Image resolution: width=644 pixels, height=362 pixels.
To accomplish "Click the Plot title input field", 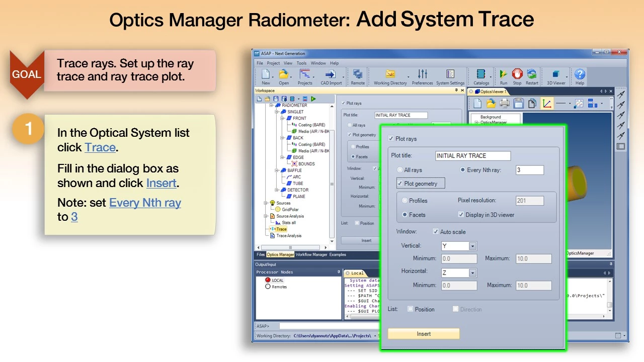I will click(472, 156).
